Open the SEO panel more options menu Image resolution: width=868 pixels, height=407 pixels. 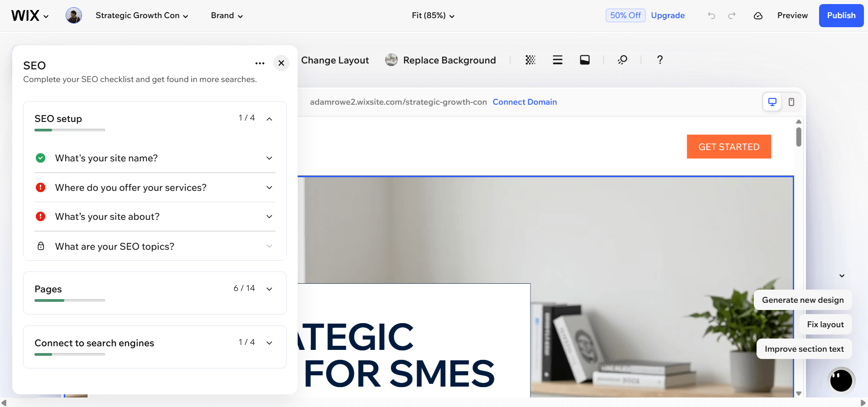pos(260,63)
